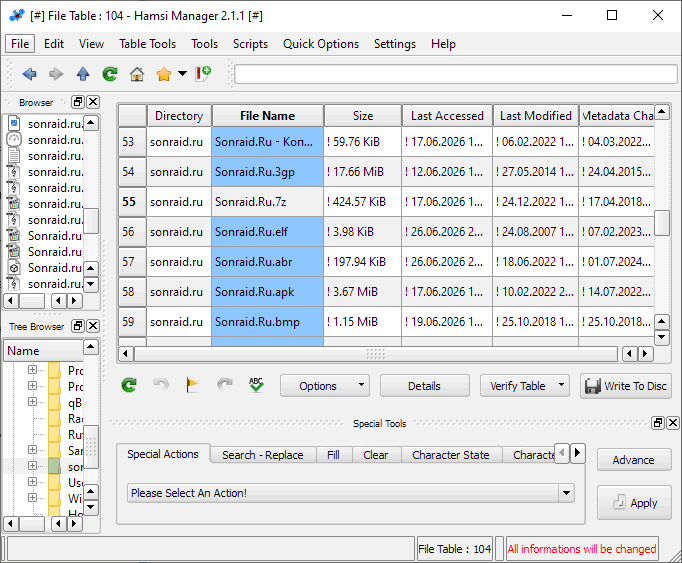Go forward with the gray right arrow

[x=56, y=74]
